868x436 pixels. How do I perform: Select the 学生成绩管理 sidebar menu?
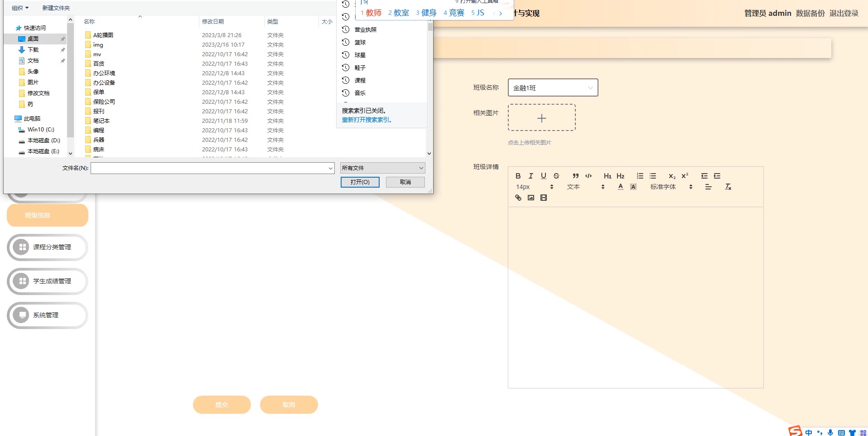(48, 281)
